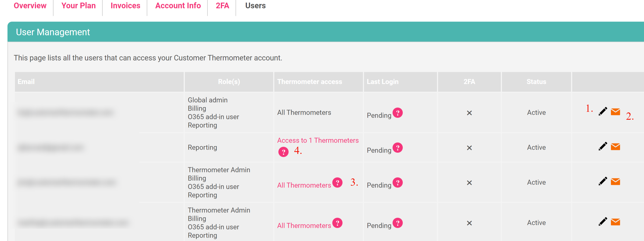Screen dimensions: 644x241
Task: Click the pencil icon for third row Thermometer Admin
Action: pyautogui.click(x=603, y=181)
